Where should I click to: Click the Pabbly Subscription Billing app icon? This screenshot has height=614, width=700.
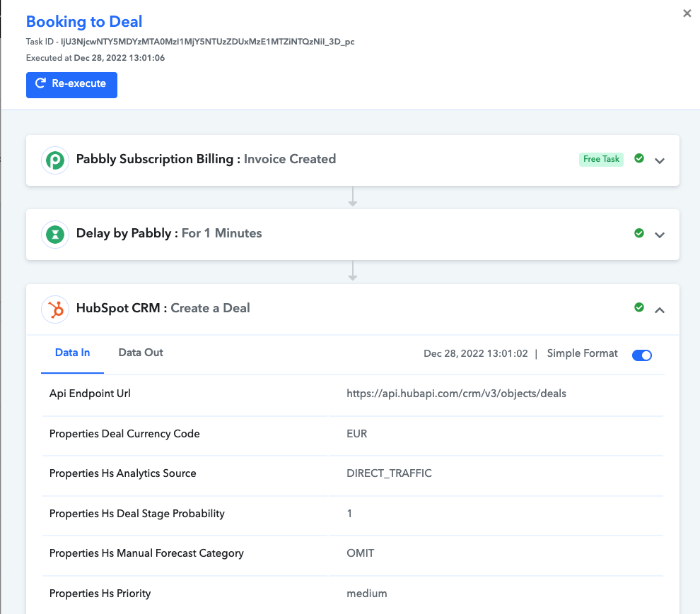(x=55, y=160)
